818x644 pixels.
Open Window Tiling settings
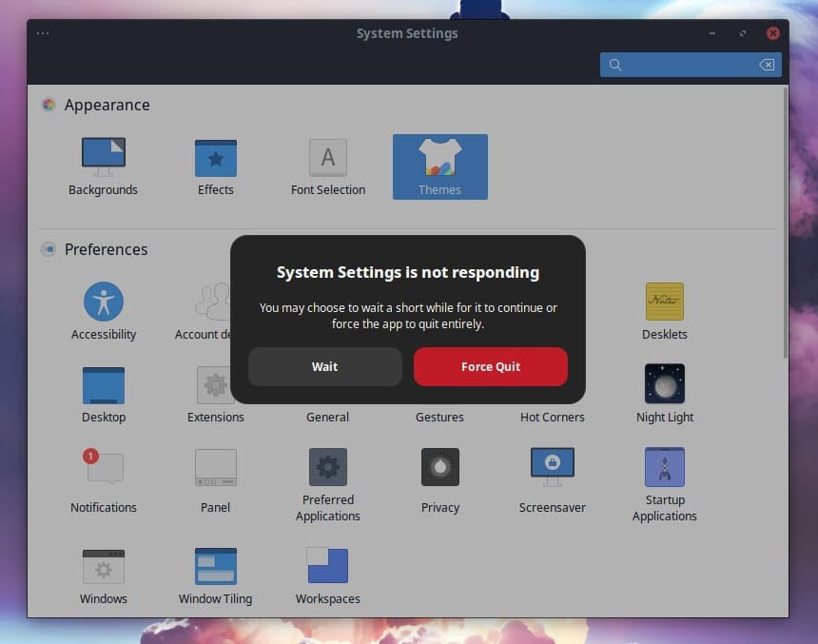point(215,566)
